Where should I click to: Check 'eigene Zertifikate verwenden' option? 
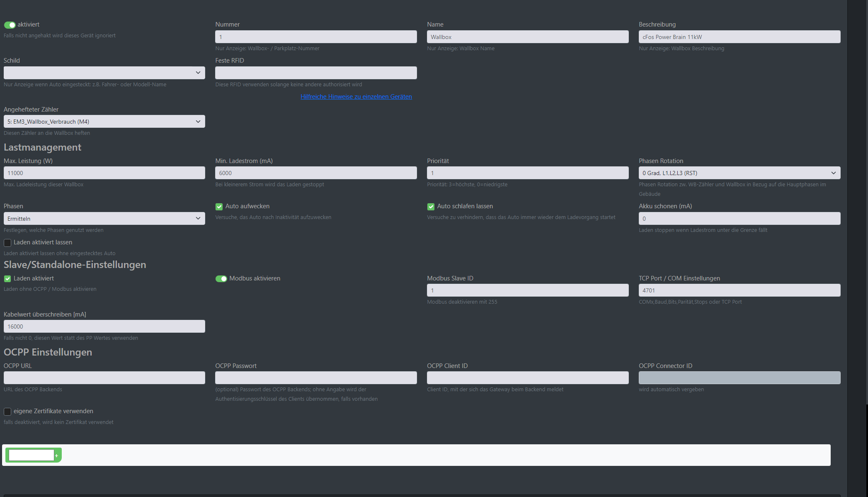[7, 412]
